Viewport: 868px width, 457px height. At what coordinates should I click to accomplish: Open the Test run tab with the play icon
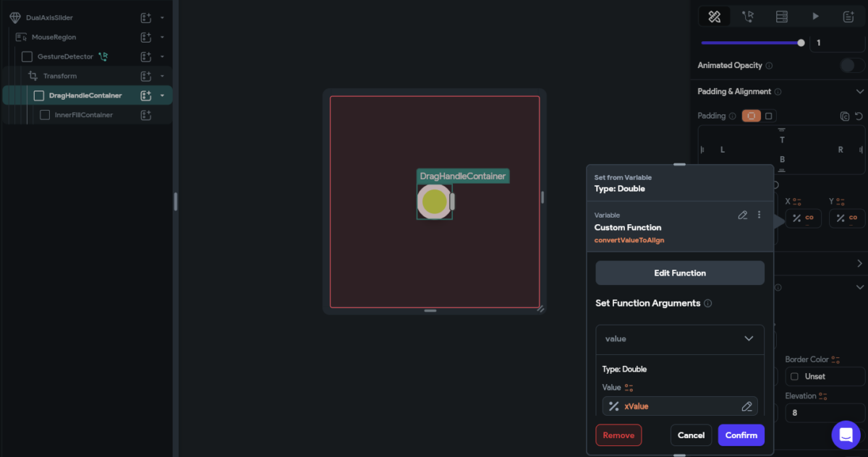pyautogui.click(x=814, y=16)
